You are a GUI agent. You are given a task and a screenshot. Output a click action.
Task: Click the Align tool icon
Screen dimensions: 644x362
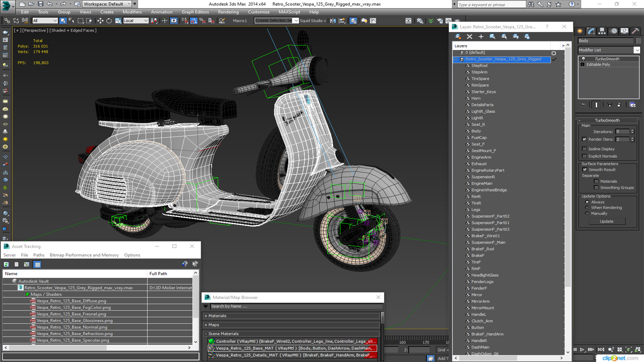342,21
